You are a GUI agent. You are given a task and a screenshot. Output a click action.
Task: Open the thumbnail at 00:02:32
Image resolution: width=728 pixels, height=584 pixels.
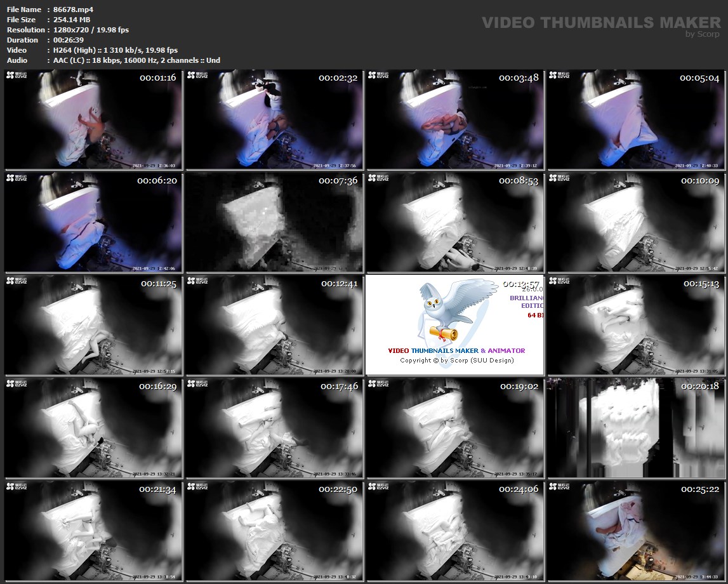coord(274,121)
